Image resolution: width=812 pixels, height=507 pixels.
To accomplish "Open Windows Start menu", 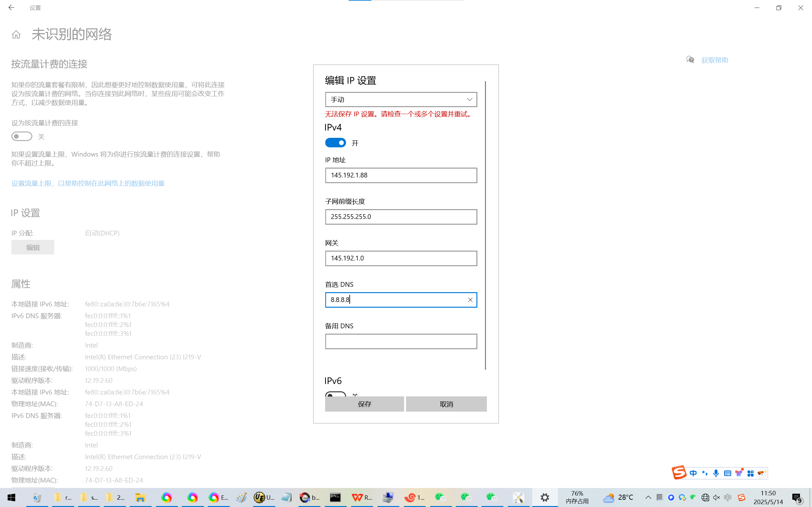I will tap(11, 497).
